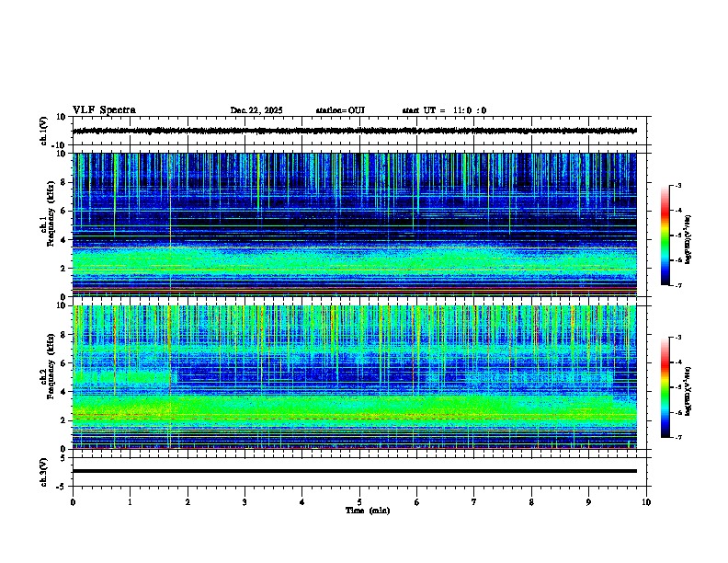Click the ch.1 spectrogram color bar
Image resolution: width=728 pixels, height=563 pixels.
point(665,236)
